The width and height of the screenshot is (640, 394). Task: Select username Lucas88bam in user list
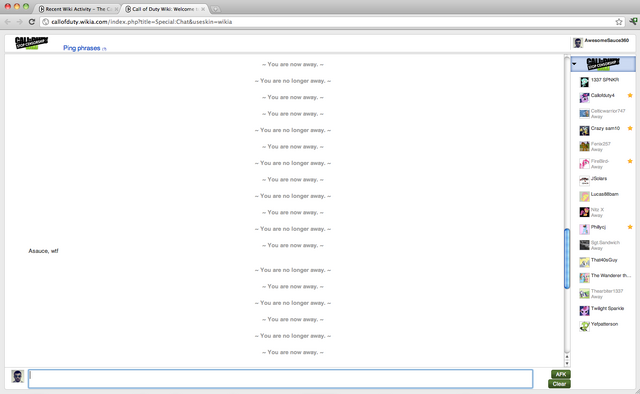click(x=604, y=194)
